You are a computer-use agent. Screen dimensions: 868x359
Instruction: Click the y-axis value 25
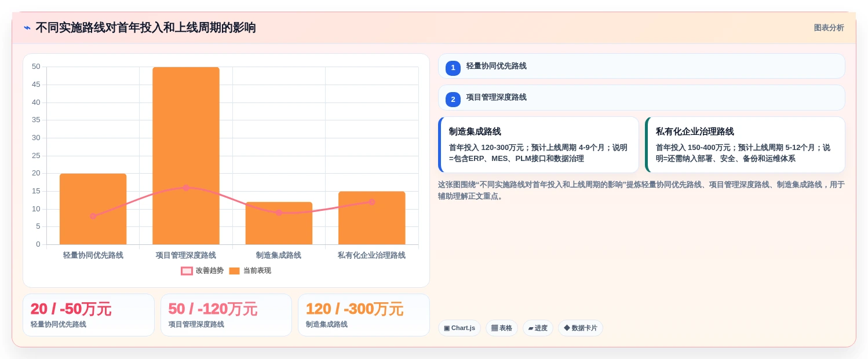[x=36, y=155]
